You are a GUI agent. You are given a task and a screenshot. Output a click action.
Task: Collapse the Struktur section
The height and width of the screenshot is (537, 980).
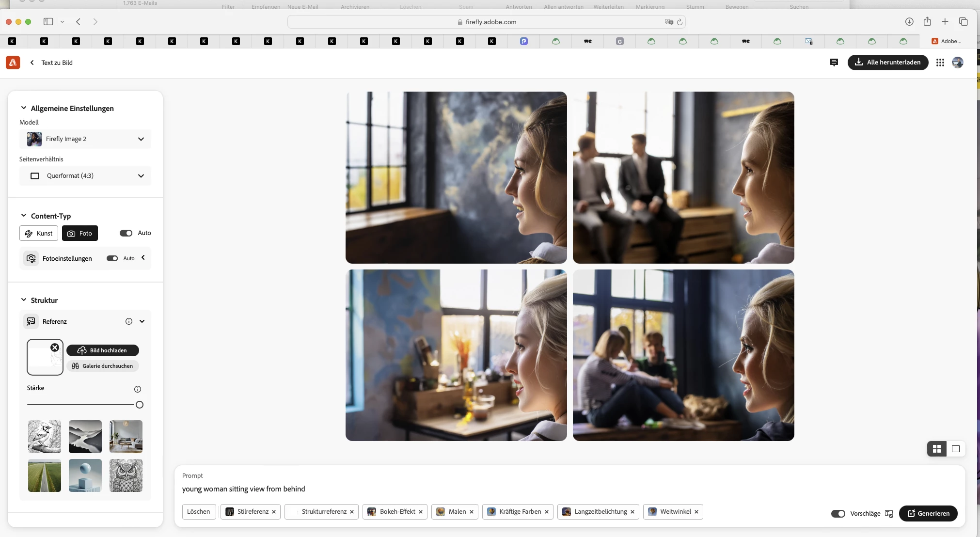[x=23, y=300]
